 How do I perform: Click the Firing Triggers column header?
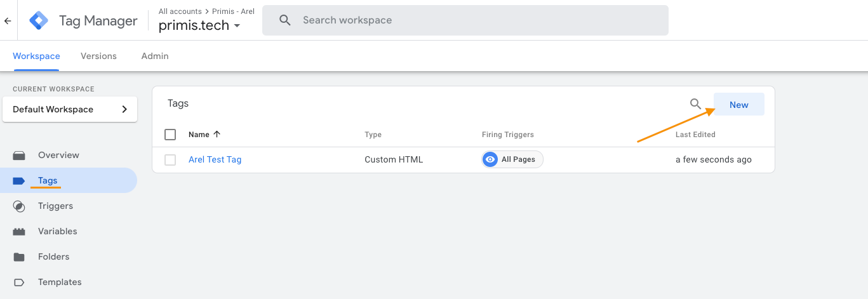point(508,135)
